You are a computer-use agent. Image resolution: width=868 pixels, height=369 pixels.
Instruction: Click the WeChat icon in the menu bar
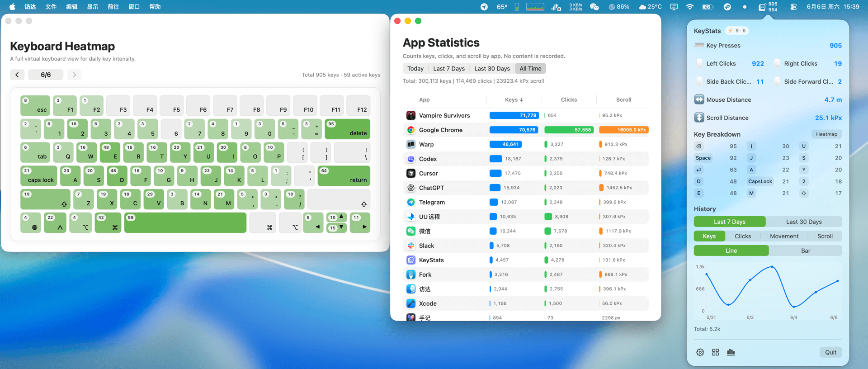pyautogui.click(x=594, y=7)
